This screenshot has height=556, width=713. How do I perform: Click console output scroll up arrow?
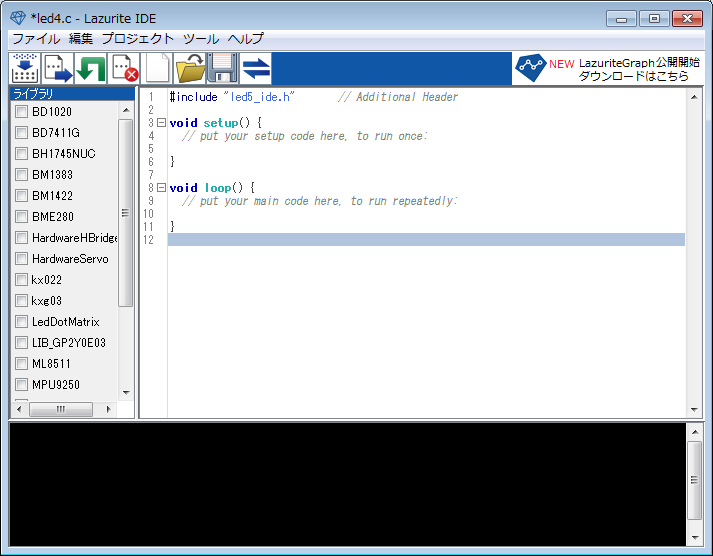point(694,431)
